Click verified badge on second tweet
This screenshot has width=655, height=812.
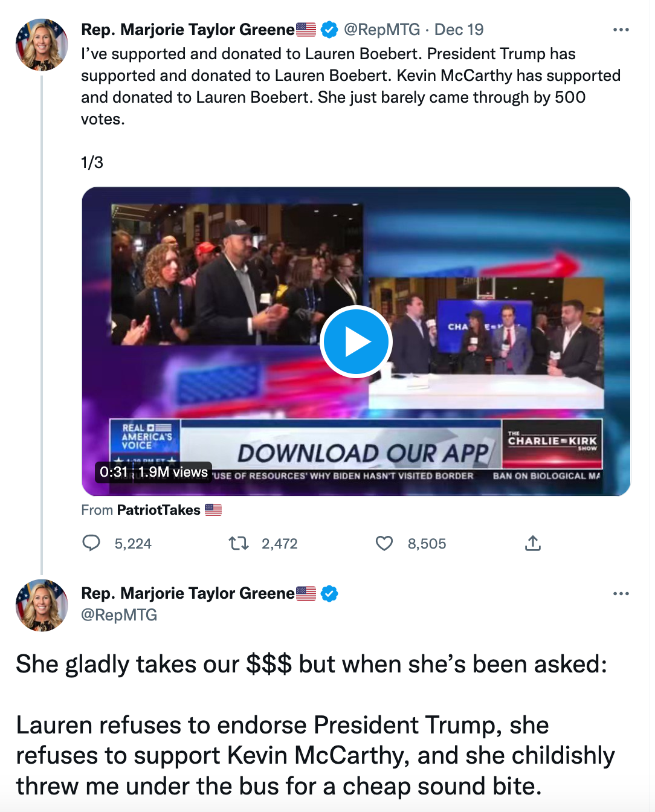tap(329, 594)
